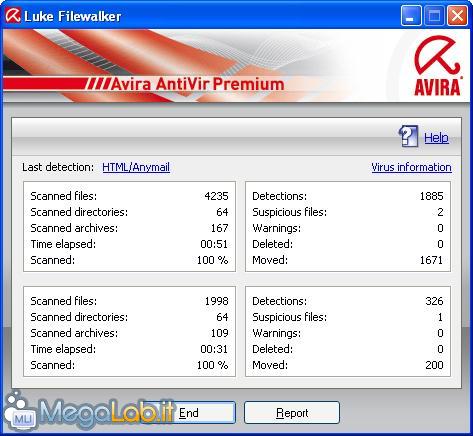Image resolution: width=473 pixels, height=436 pixels.
Task: Click the MegaLab.it watermark logo
Action: (x=90, y=412)
